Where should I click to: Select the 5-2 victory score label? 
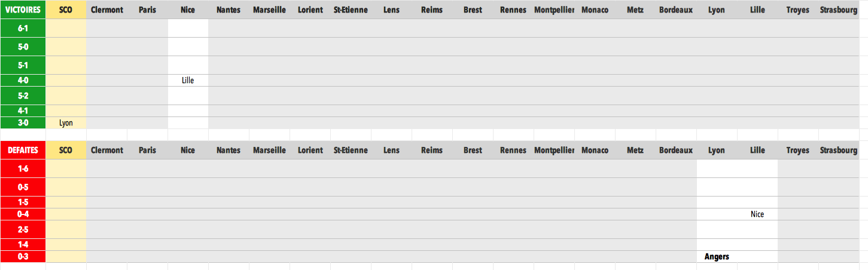(23, 96)
